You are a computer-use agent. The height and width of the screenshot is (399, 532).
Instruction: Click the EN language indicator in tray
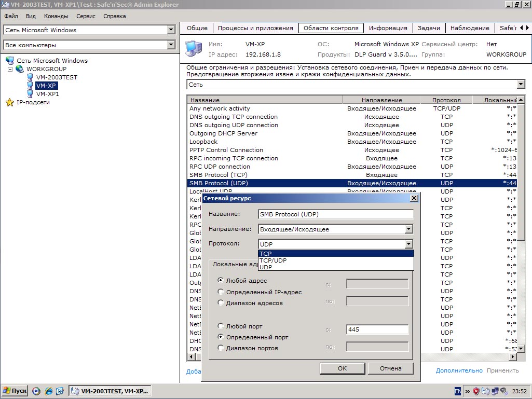point(457,391)
